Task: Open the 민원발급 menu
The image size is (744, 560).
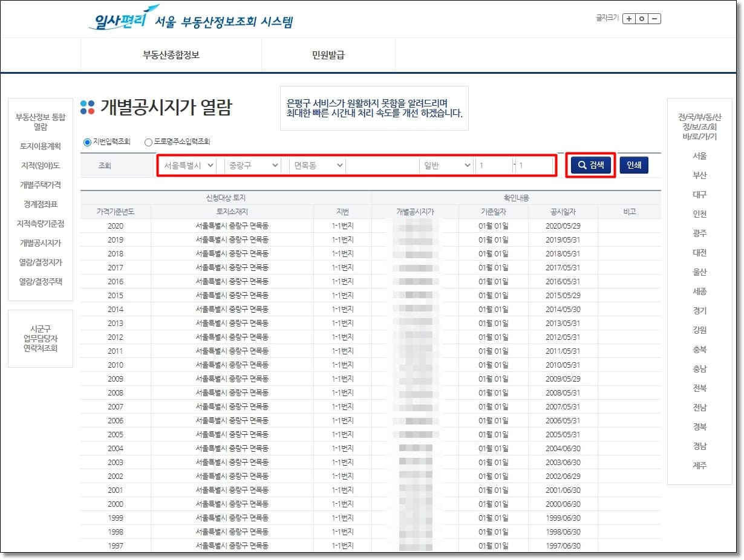Action: (327, 54)
